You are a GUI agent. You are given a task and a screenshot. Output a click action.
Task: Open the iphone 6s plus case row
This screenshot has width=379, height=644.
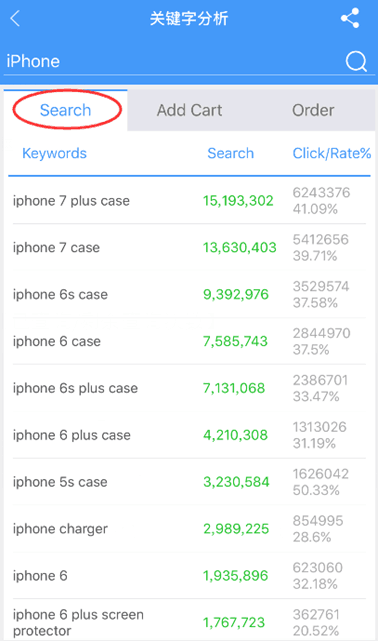(189, 388)
